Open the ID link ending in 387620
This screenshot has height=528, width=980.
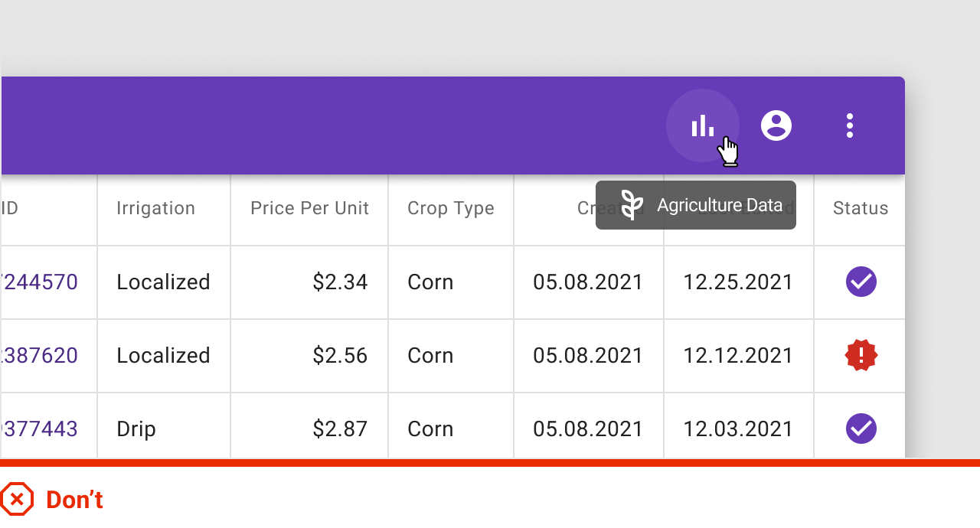(41, 355)
